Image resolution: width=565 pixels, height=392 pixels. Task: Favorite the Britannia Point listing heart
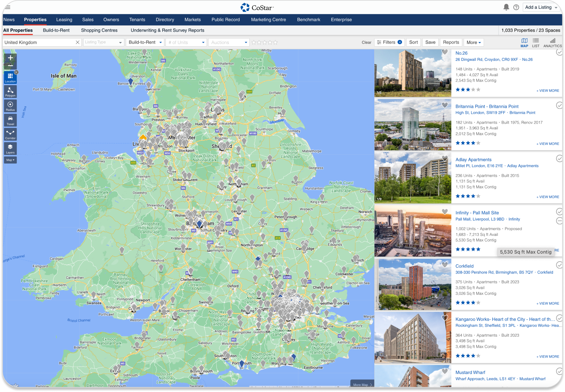[445, 105]
